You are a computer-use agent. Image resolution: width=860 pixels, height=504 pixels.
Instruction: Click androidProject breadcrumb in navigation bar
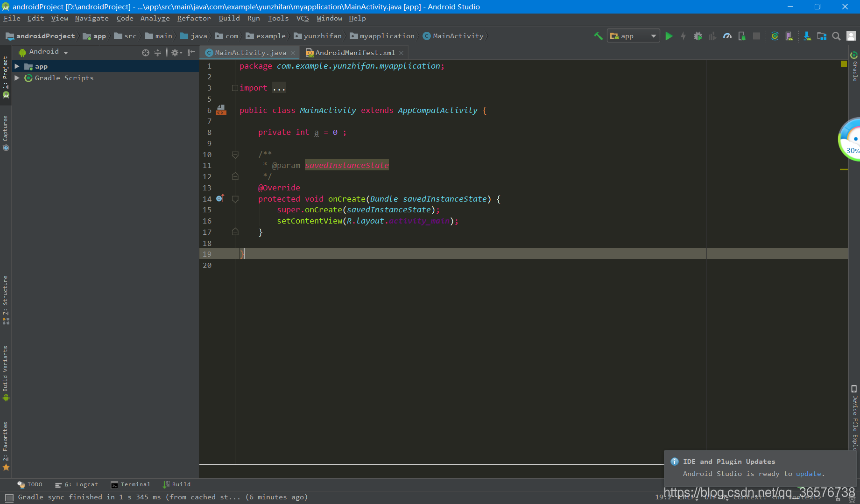(41, 36)
